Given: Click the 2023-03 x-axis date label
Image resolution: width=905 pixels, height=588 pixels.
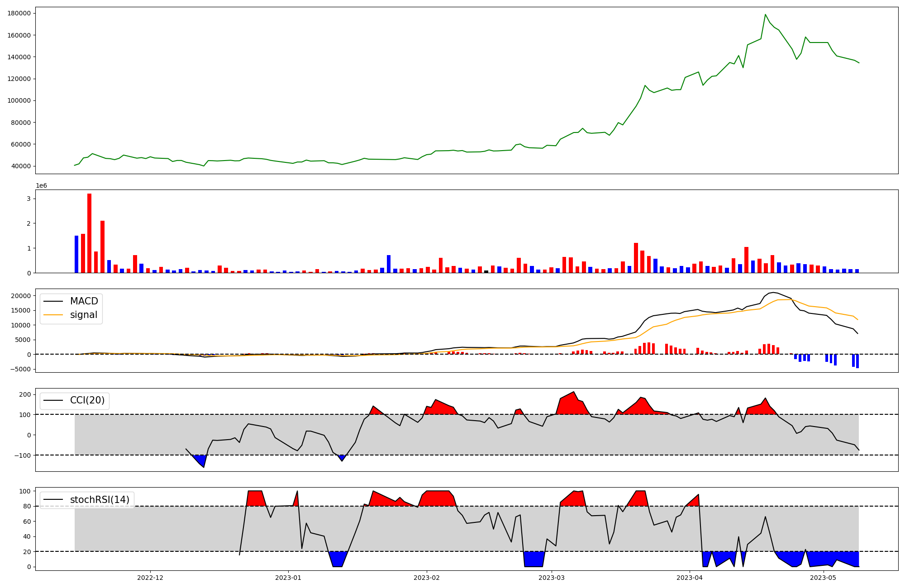Looking at the screenshot, I should tap(552, 578).
